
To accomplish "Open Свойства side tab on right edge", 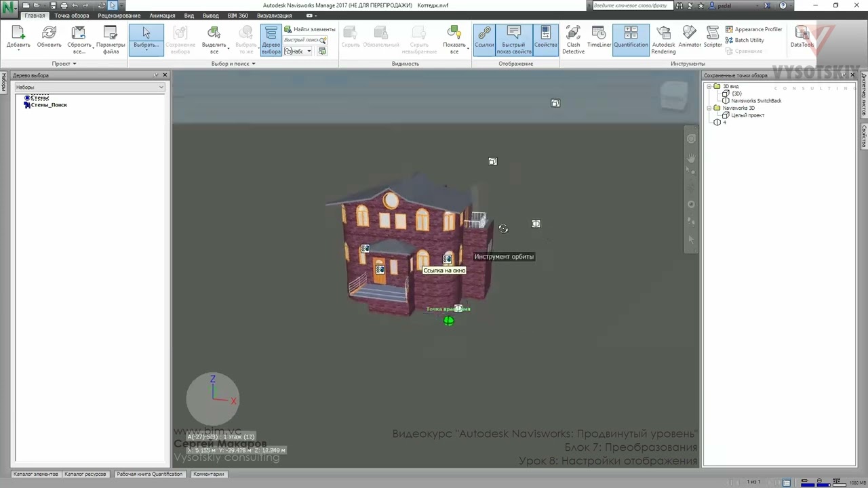I will (864, 136).
